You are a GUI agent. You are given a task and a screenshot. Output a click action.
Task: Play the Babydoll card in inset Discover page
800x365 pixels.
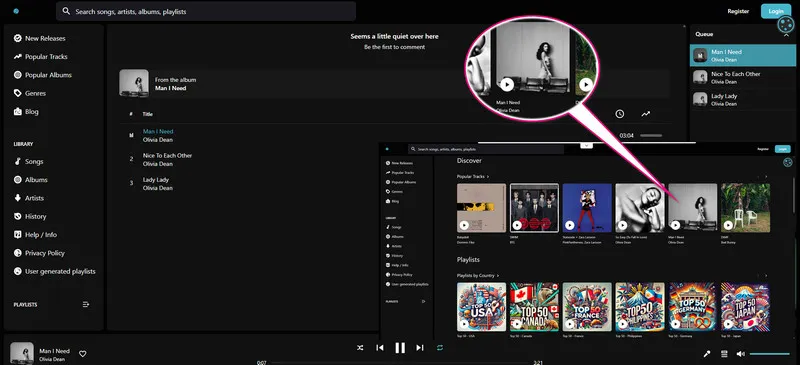tap(464, 225)
